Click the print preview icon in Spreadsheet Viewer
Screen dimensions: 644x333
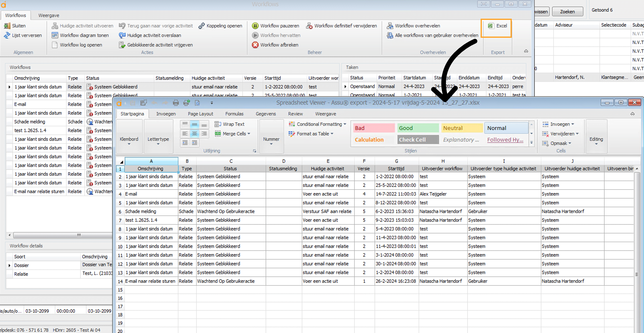pos(197,103)
